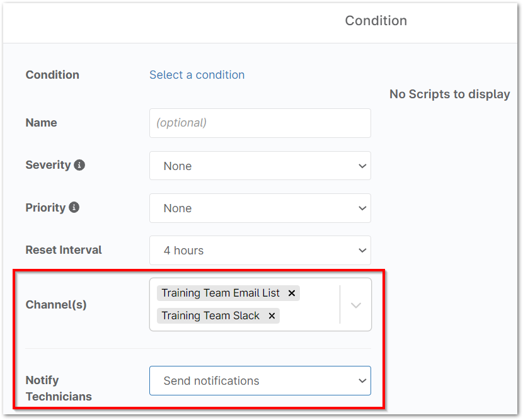Remove the Training Team Slack channel

click(x=272, y=315)
